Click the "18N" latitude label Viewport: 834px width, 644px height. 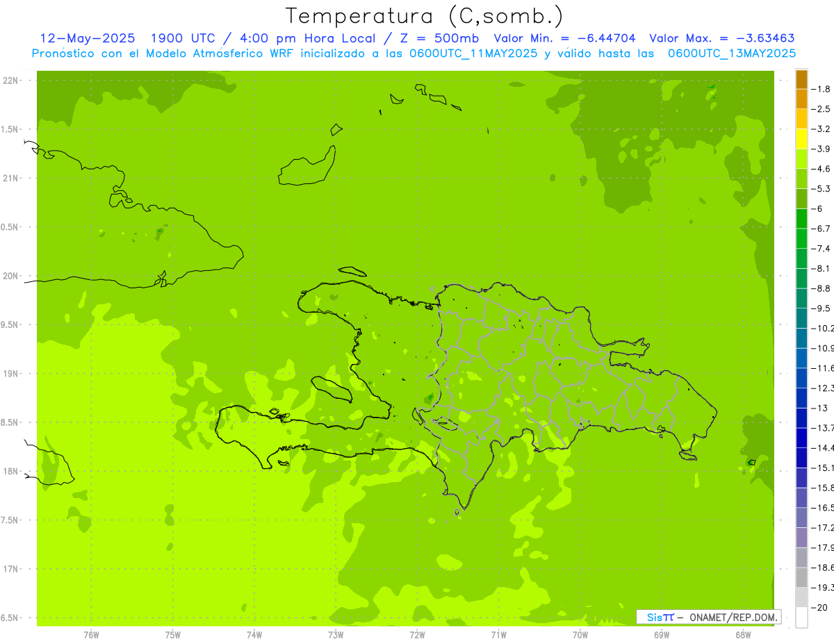pyautogui.click(x=11, y=472)
